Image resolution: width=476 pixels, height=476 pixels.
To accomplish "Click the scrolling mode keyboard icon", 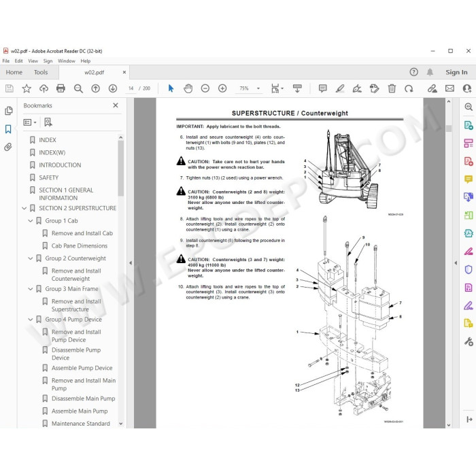I will tap(297, 88).
